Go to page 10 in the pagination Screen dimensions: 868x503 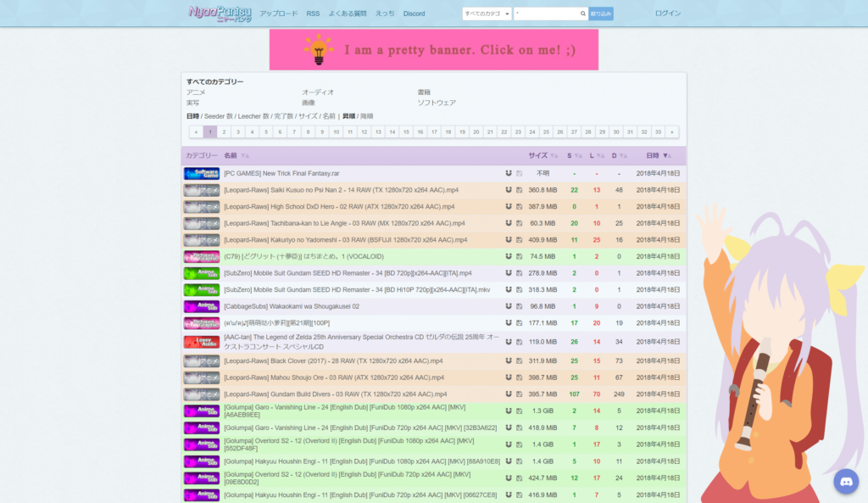[x=336, y=131]
